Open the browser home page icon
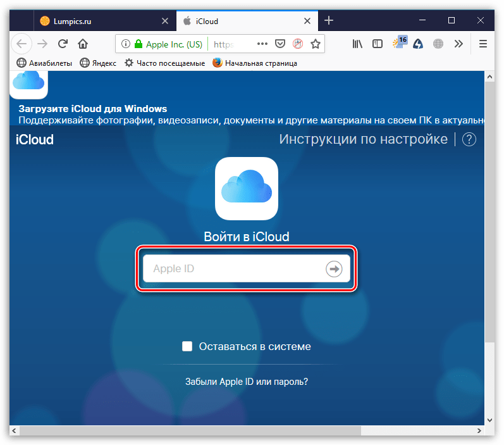 click(83, 44)
